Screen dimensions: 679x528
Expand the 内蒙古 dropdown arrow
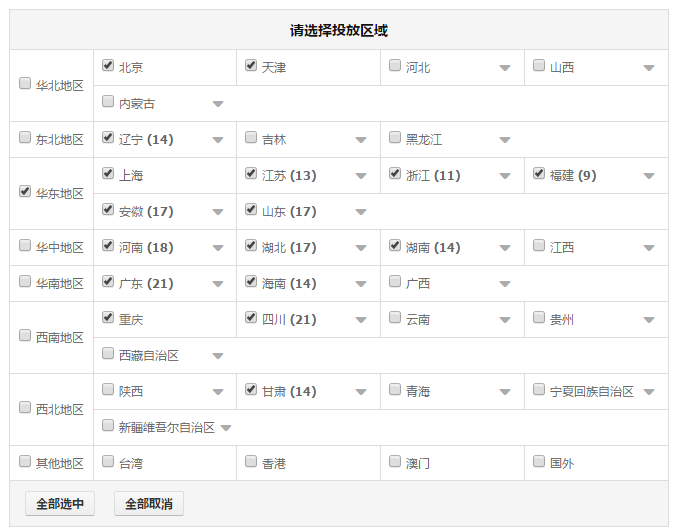(218, 104)
